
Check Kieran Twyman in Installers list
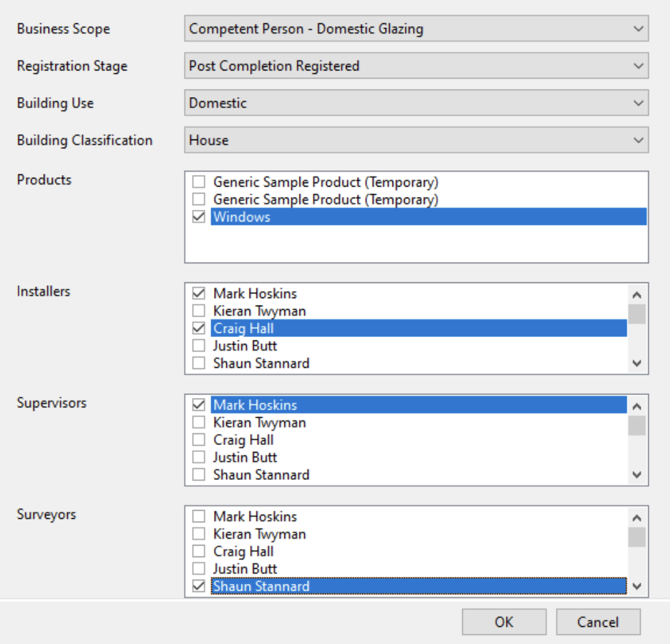tap(199, 311)
